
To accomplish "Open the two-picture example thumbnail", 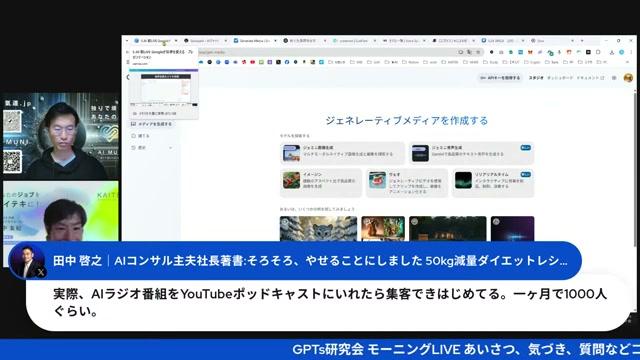I will click(x=383, y=229).
